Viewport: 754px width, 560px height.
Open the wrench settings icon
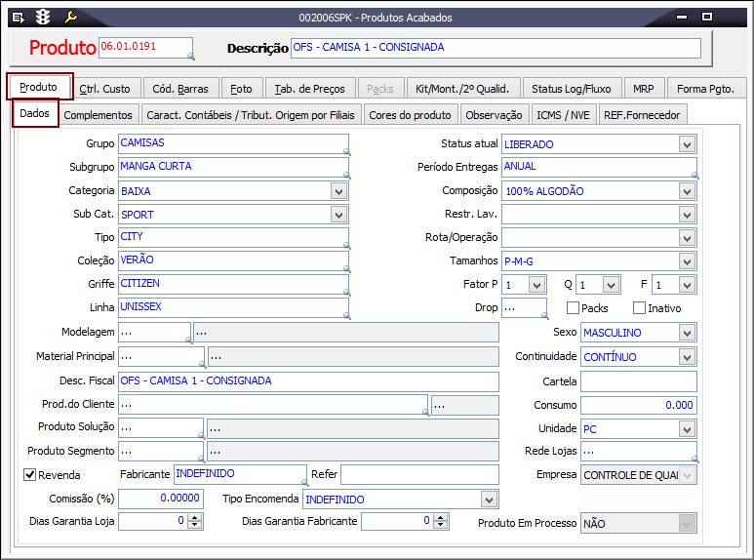pyautogui.click(x=69, y=18)
